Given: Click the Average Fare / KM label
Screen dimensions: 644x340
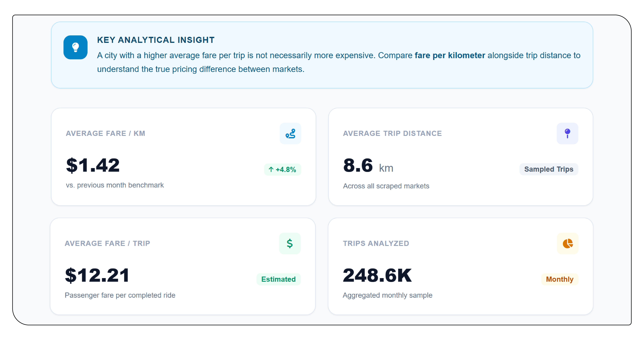Looking at the screenshot, I should tap(105, 133).
